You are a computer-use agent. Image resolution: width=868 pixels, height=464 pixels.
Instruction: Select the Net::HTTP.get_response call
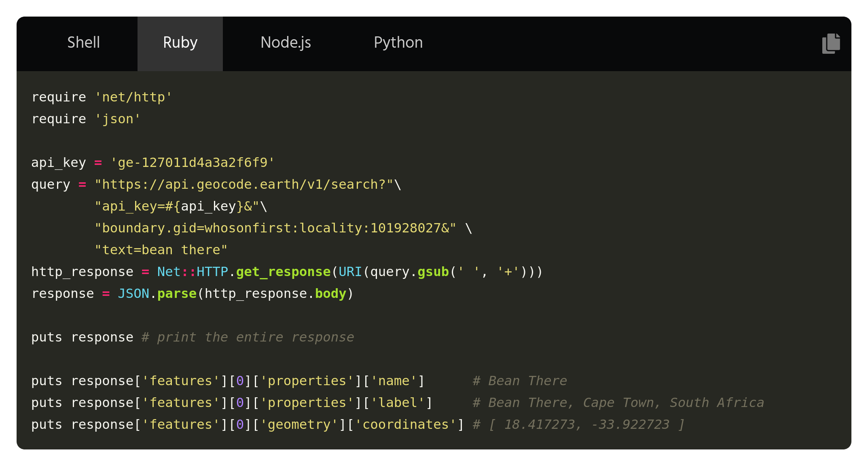click(243, 271)
